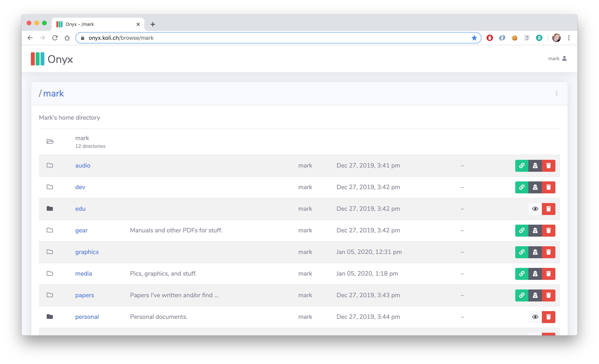599x364 pixels.
Task: Open permissions icon for dev folder
Action: coord(535,187)
